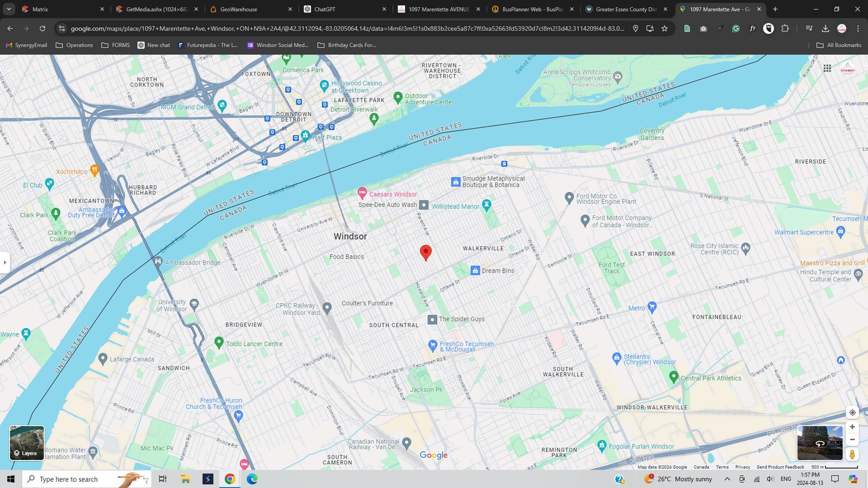Screen dimensions: 868x488
Task: Click the Grammarly extension icon
Action: 736,29
